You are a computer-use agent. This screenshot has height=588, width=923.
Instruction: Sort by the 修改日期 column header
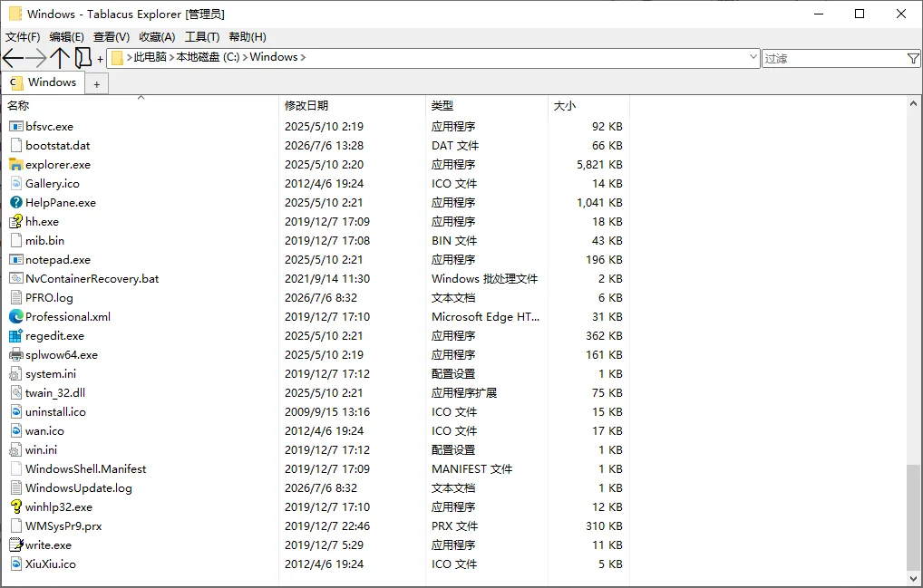(x=352, y=105)
